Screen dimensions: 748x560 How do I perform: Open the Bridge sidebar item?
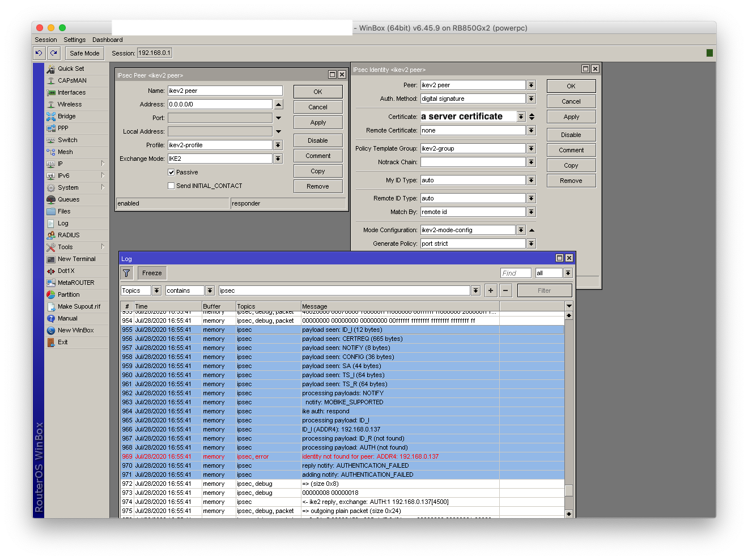[66, 116]
